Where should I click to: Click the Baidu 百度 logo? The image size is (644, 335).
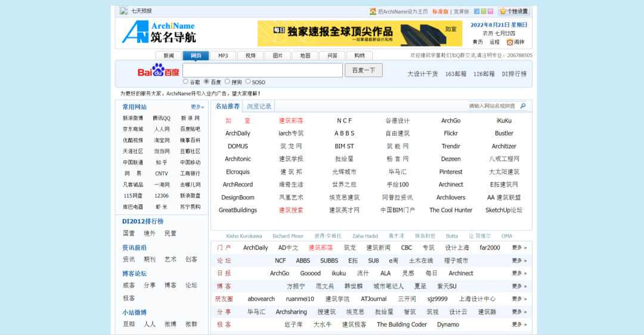pyautogui.click(x=159, y=70)
